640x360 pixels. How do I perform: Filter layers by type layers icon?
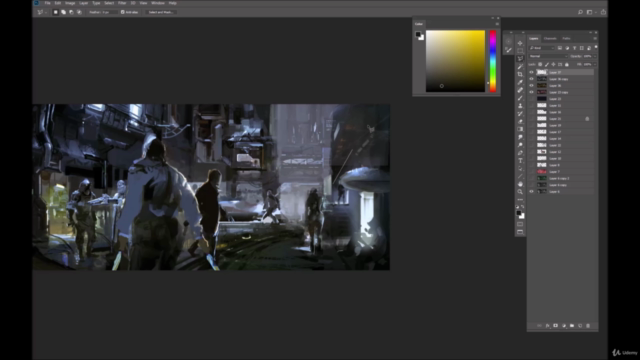point(574,48)
